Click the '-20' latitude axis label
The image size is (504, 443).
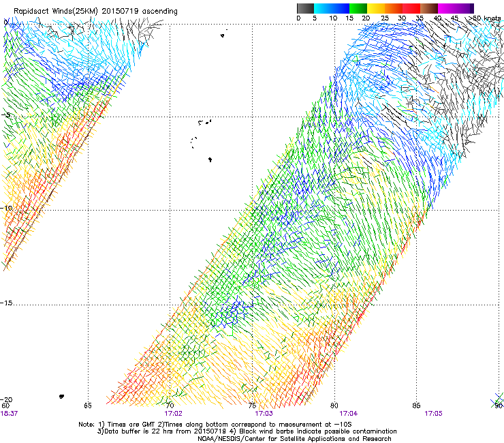(x=6, y=399)
